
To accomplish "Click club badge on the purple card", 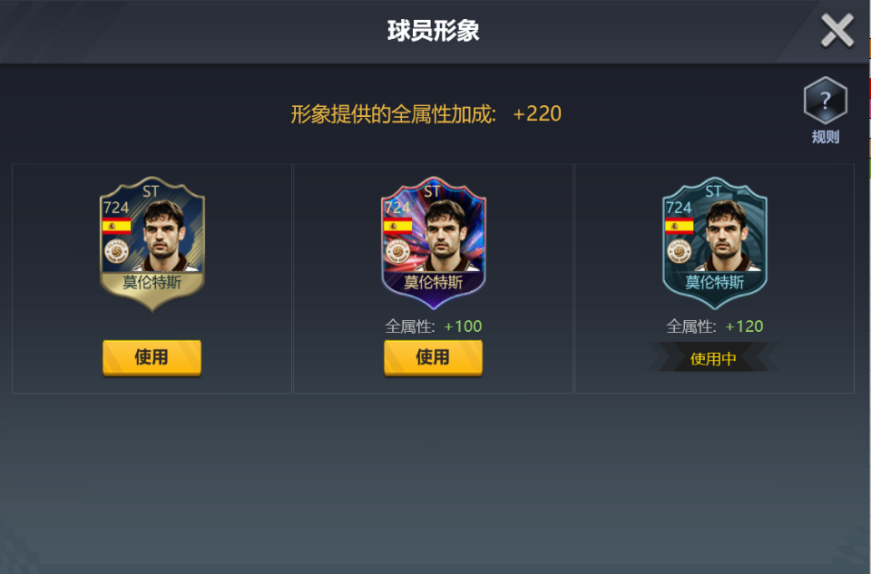I will tap(398, 251).
